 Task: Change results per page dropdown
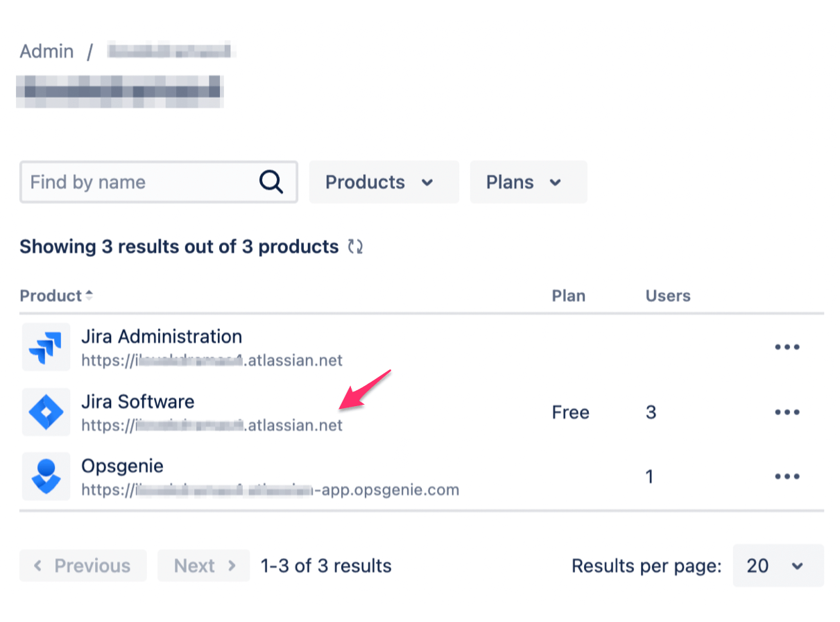(778, 566)
